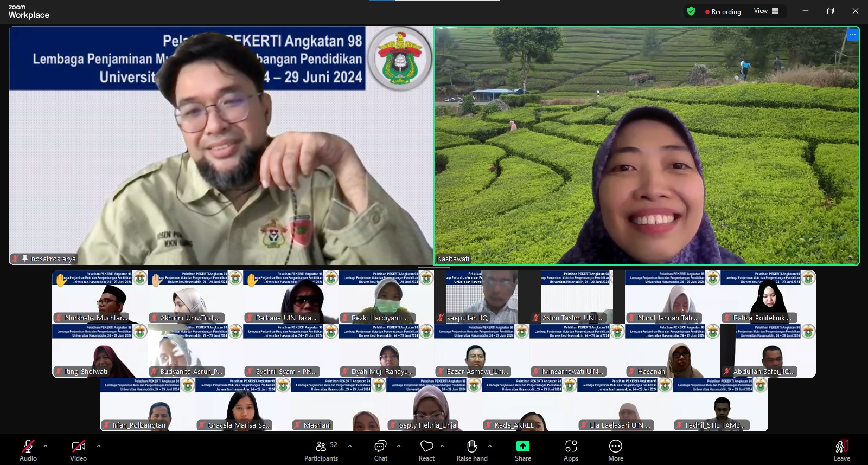Image resolution: width=868 pixels, height=465 pixels.
Task: Select Gracela Marisa's video thumbnail
Action: click(x=243, y=404)
